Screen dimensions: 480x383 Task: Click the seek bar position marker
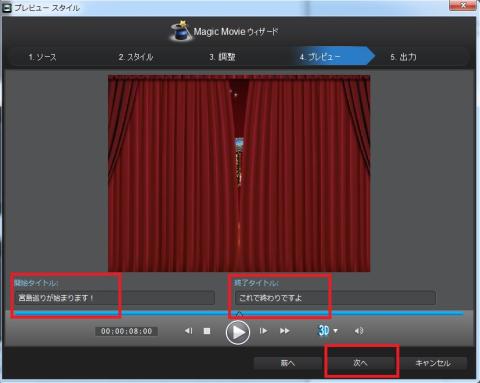239,314
